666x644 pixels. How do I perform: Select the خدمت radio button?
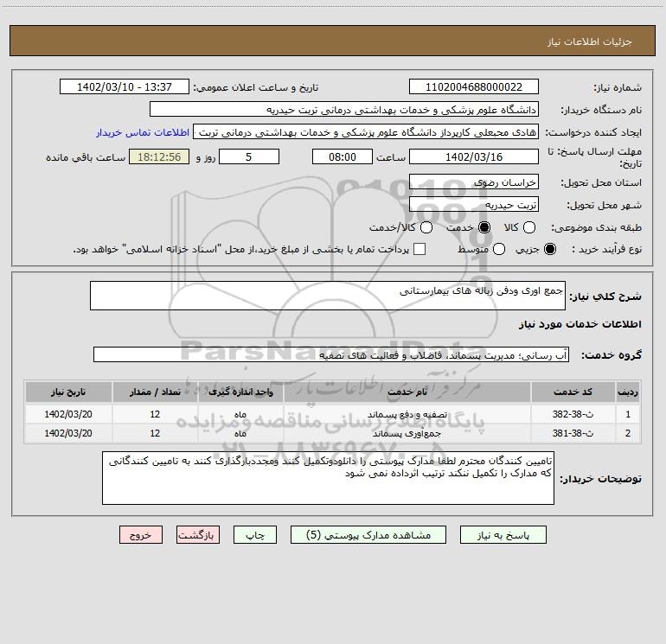[483, 227]
